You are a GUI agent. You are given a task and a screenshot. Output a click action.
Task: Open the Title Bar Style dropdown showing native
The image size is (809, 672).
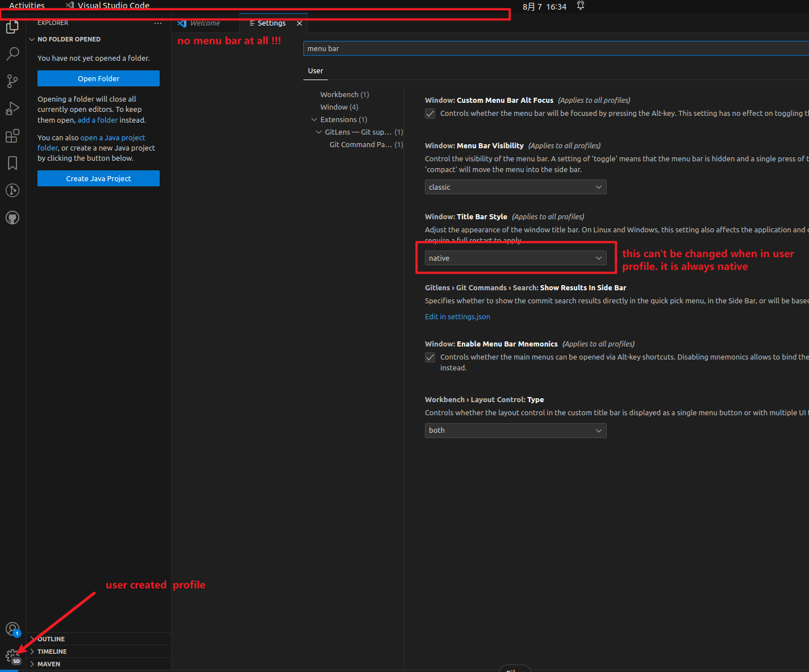pos(515,258)
